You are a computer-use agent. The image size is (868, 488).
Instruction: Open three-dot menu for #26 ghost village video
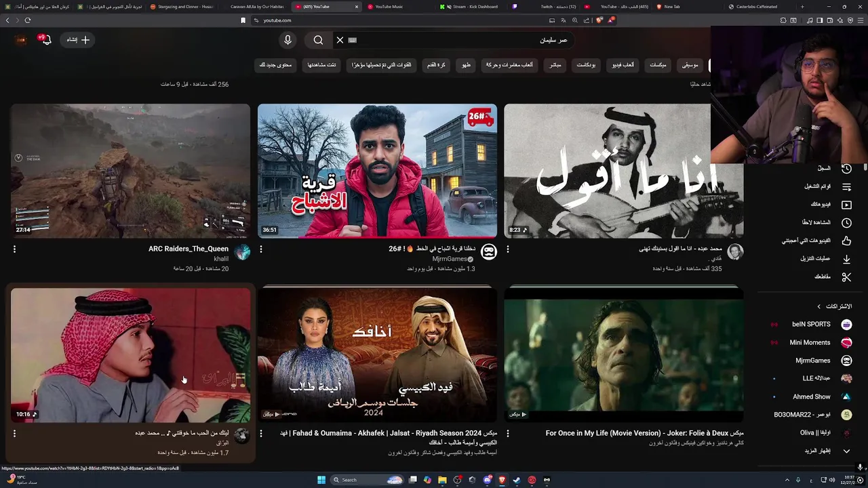[x=261, y=249]
